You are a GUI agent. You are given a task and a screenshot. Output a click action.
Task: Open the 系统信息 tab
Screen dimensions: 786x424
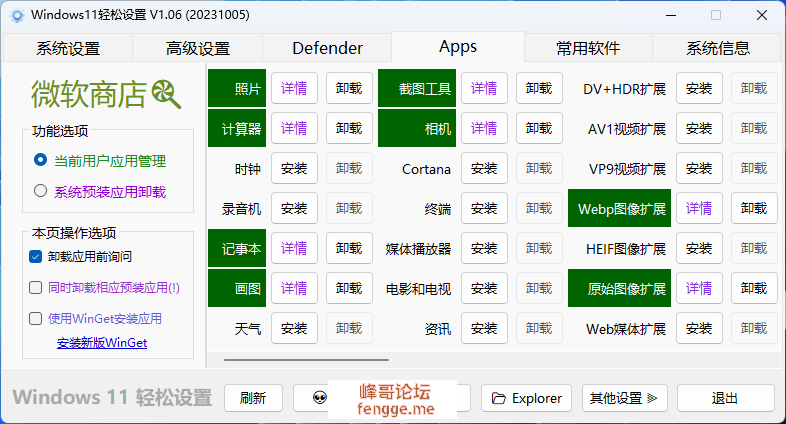(717, 48)
